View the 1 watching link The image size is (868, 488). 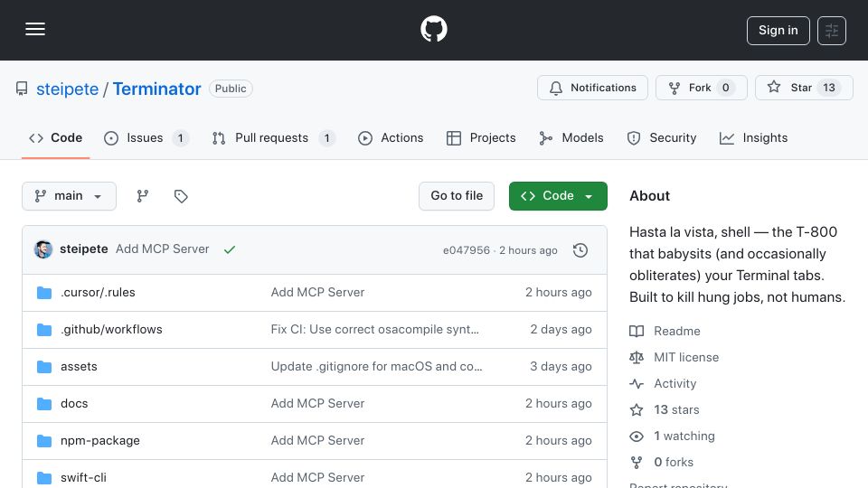tap(672, 436)
